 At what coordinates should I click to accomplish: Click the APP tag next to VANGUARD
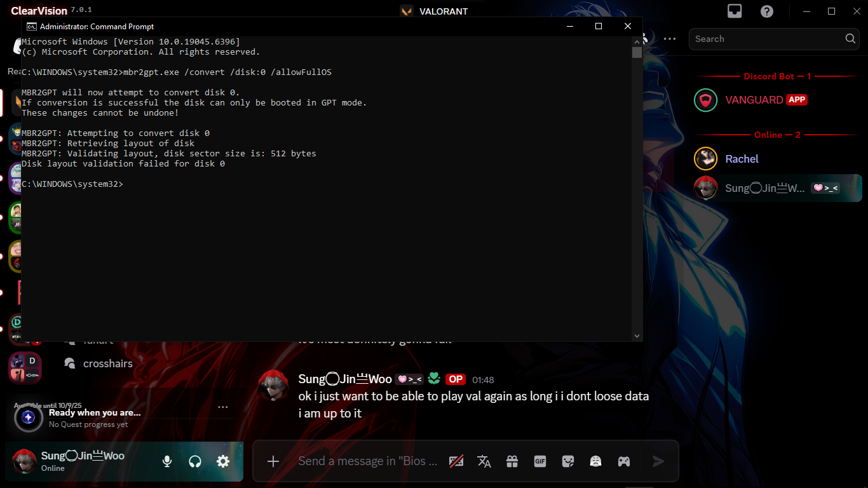tap(797, 100)
